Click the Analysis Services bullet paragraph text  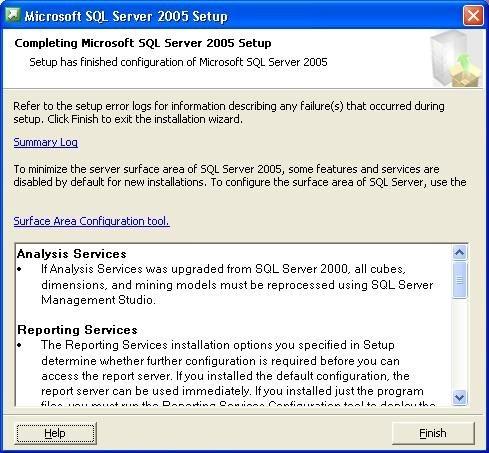click(x=237, y=284)
